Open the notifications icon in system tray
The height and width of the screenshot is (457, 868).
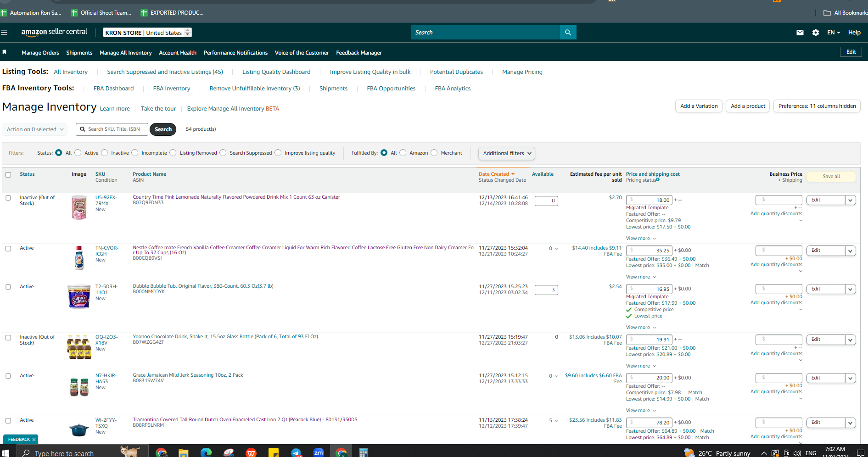860,453
